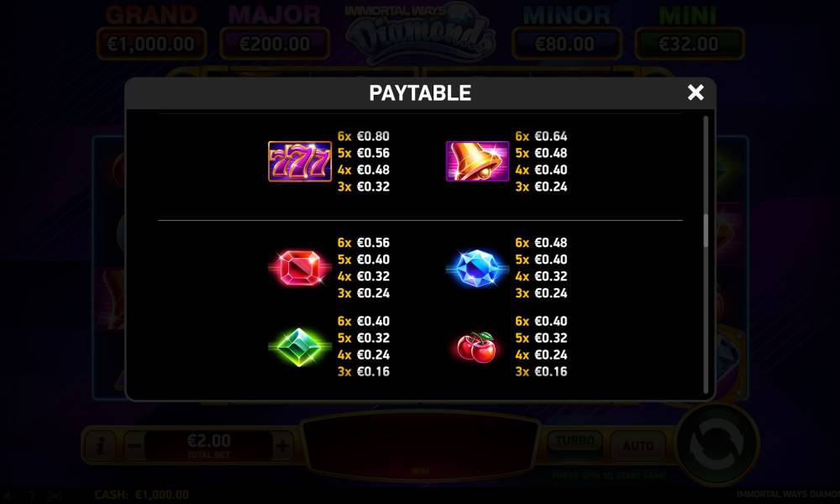The height and width of the screenshot is (504, 840).
Task: Click the Grand jackpot €1,000.00 display
Action: [x=151, y=44]
